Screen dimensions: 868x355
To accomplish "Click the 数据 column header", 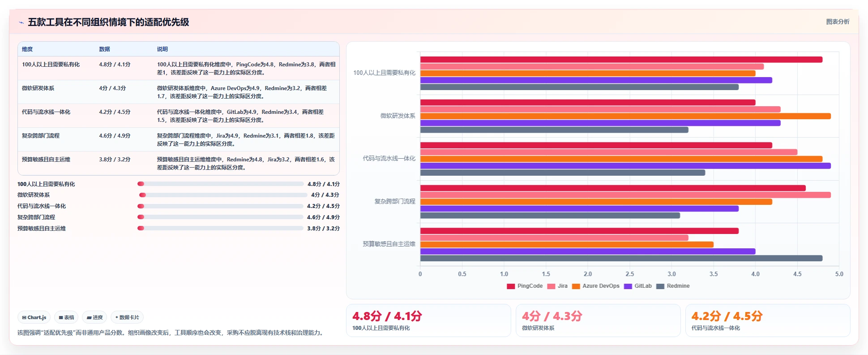I will point(104,49).
